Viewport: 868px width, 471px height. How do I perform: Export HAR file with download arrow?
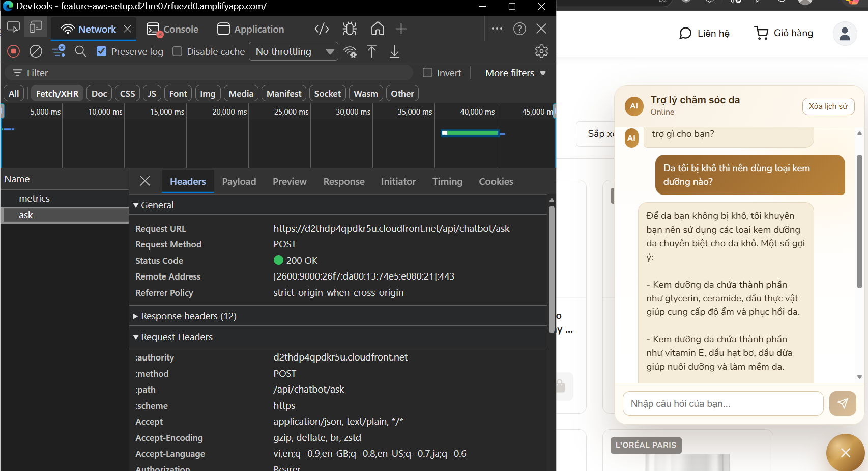click(394, 51)
